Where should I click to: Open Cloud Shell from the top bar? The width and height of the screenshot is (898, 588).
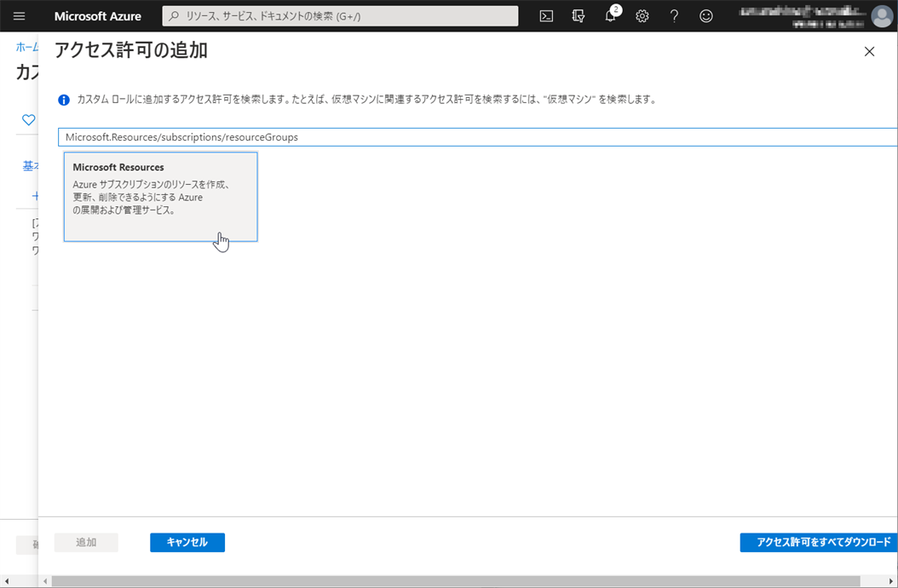546,16
